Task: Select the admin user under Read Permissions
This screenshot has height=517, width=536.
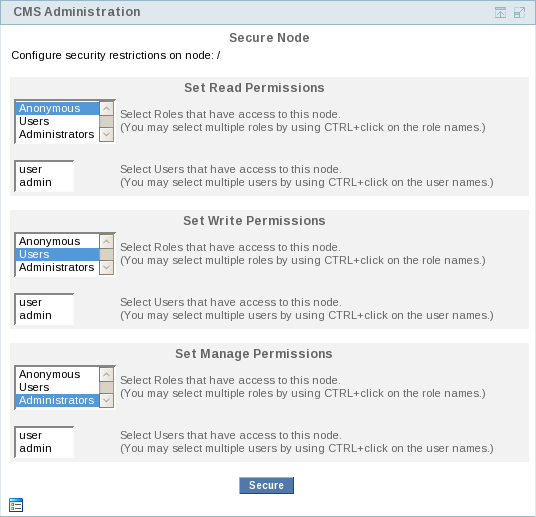Action: [x=44, y=183]
